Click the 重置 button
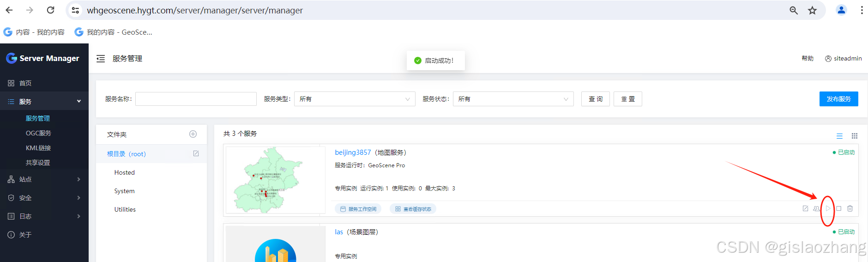 628,99
